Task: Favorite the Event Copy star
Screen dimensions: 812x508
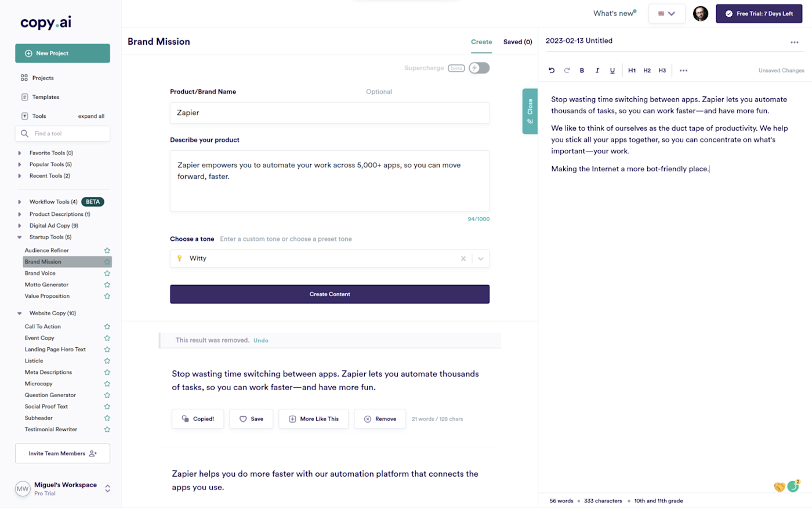Action: coord(107,338)
